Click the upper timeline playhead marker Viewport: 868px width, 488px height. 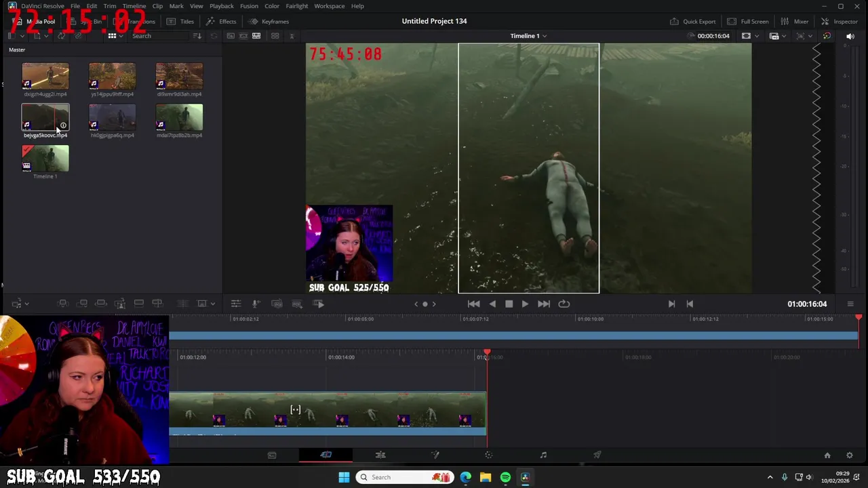(x=859, y=318)
